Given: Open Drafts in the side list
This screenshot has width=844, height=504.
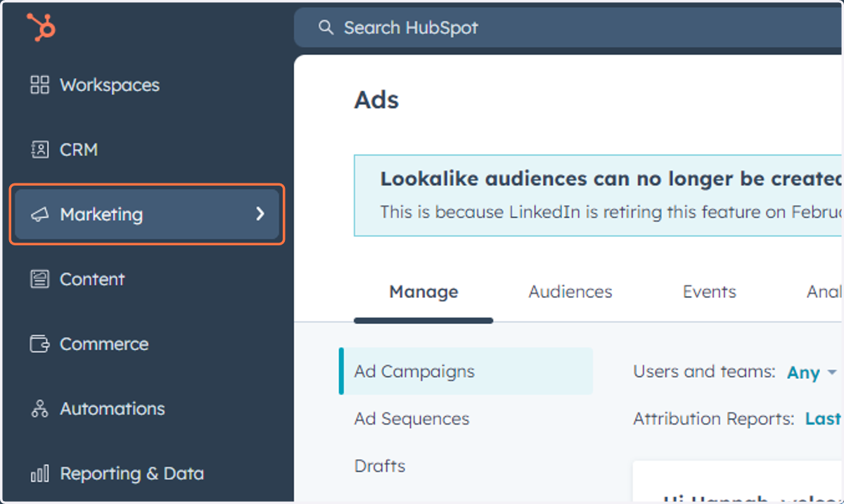Looking at the screenshot, I should pos(380,466).
